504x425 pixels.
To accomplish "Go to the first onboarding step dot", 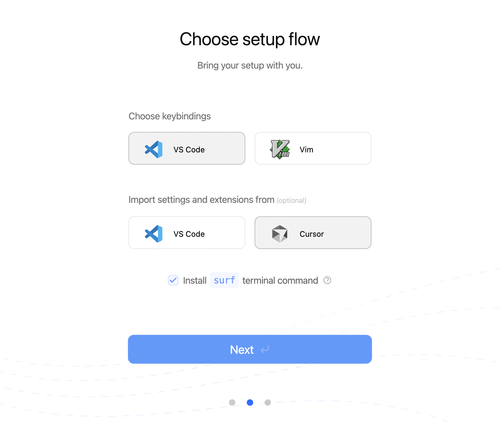I will 232,403.
